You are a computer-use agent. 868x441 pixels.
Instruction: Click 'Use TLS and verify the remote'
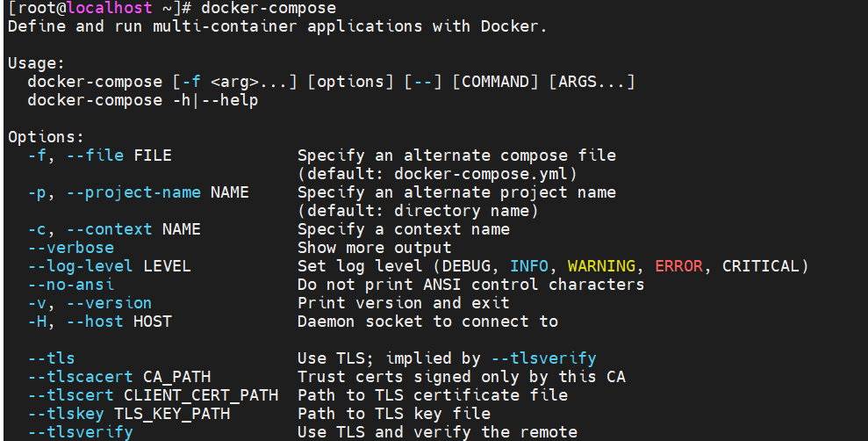click(x=437, y=432)
